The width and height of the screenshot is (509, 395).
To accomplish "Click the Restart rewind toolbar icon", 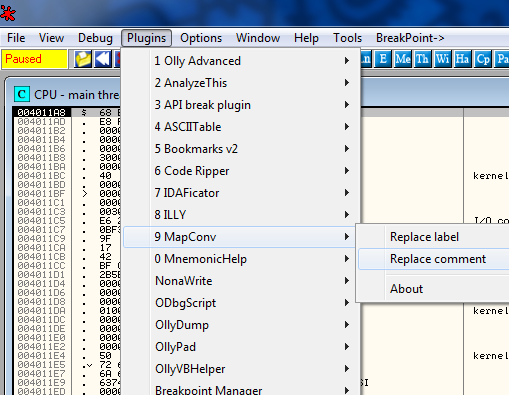I will [x=103, y=59].
